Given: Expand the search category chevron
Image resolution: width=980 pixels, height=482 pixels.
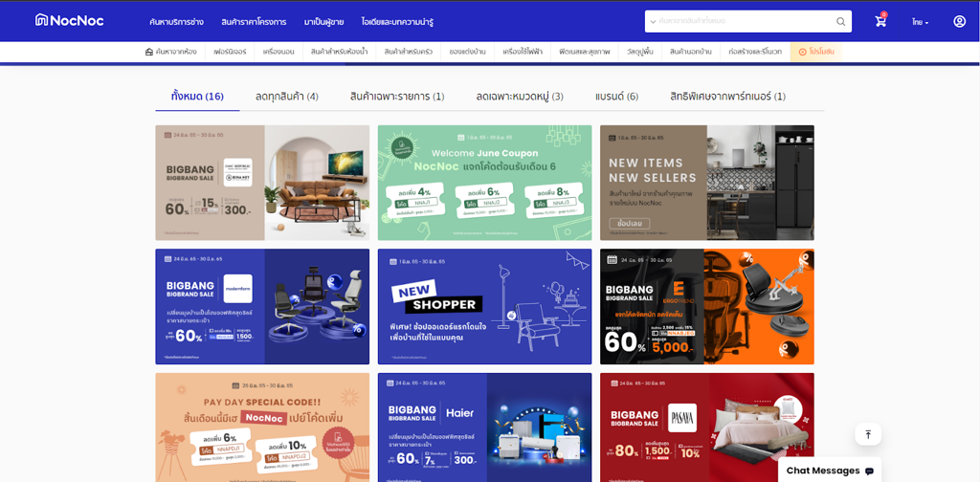Looking at the screenshot, I should (653, 22).
